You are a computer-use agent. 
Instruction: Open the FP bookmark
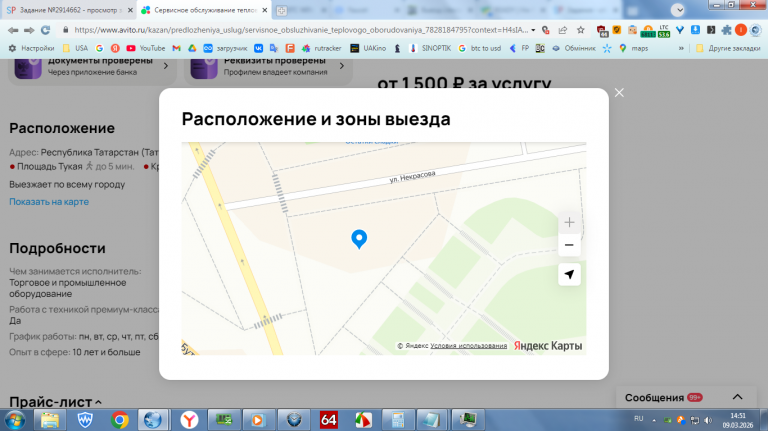[x=520, y=48]
